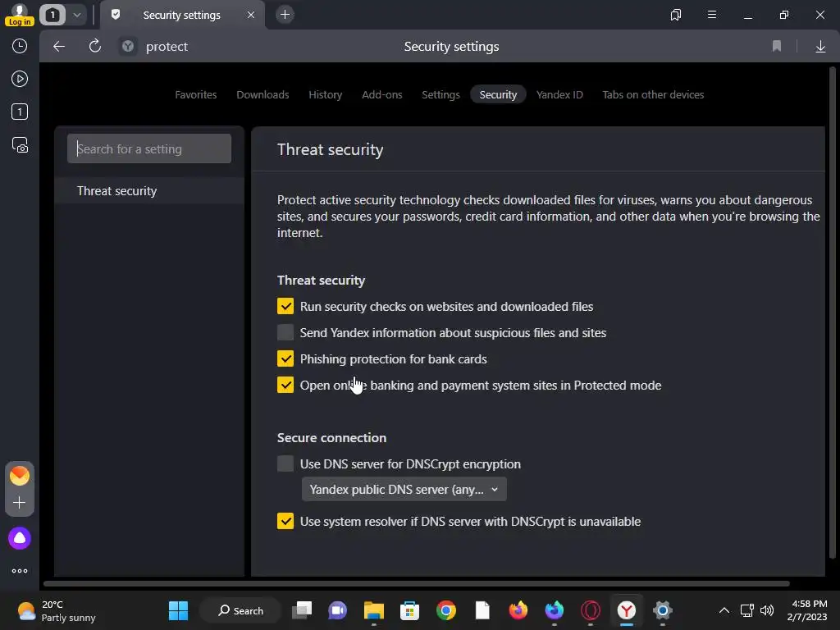Open Tabs on other devices
The image size is (840, 630).
tap(653, 95)
